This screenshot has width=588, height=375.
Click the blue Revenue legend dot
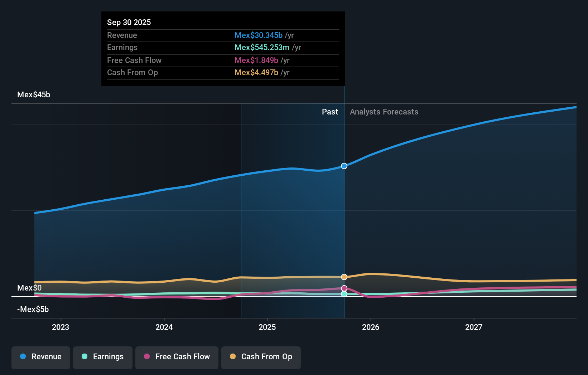tap(23, 357)
